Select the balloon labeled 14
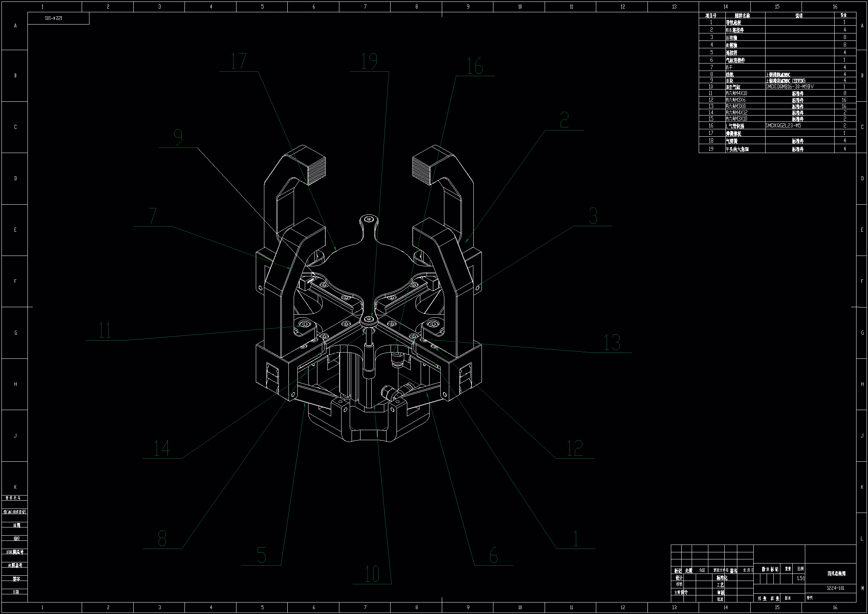The height and width of the screenshot is (614, 868). [162, 449]
